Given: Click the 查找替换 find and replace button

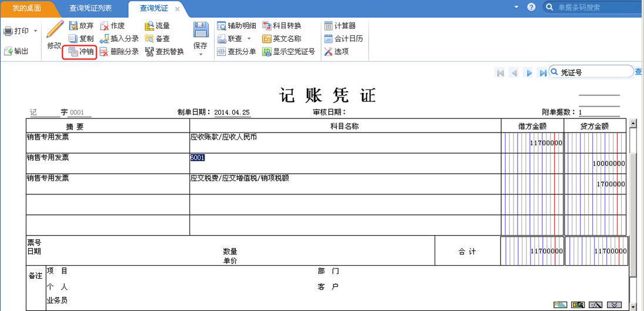Looking at the screenshot, I should (x=164, y=52).
